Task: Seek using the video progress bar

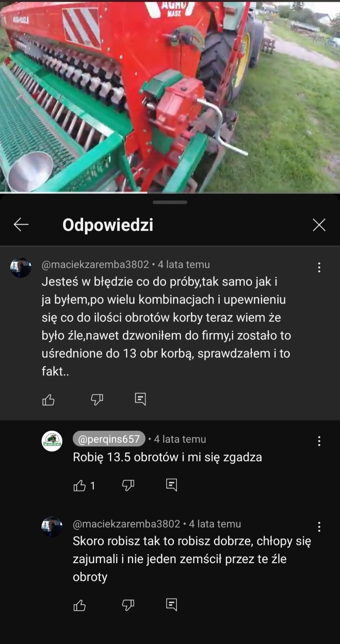Action: click(x=170, y=193)
